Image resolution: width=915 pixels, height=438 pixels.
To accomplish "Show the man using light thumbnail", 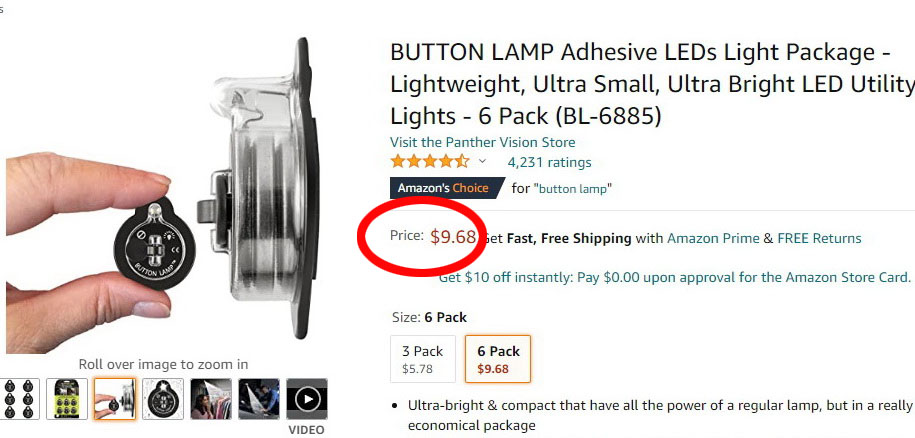I will coord(259,399).
